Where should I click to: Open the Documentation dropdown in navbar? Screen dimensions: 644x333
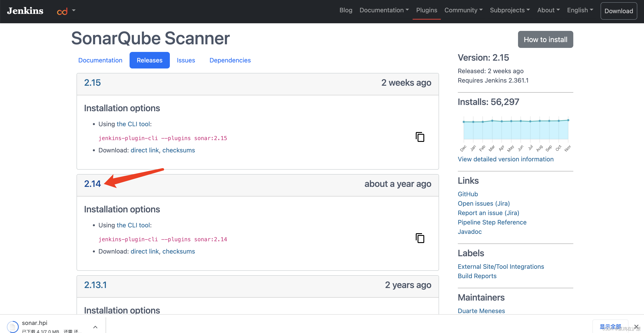pyautogui.click(x=384, y=10)
